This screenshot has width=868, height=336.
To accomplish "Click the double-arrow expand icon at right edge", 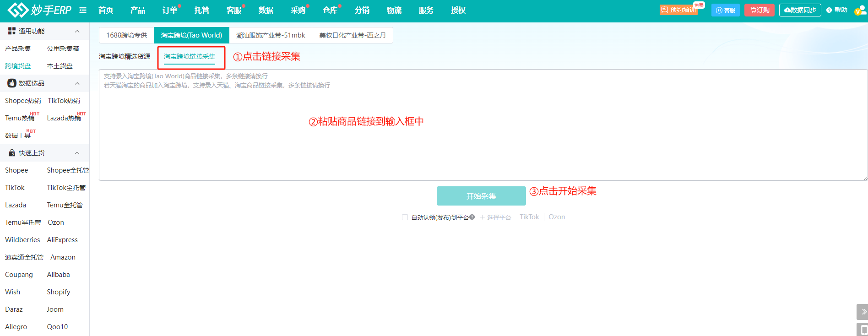I will click(863, 312).
